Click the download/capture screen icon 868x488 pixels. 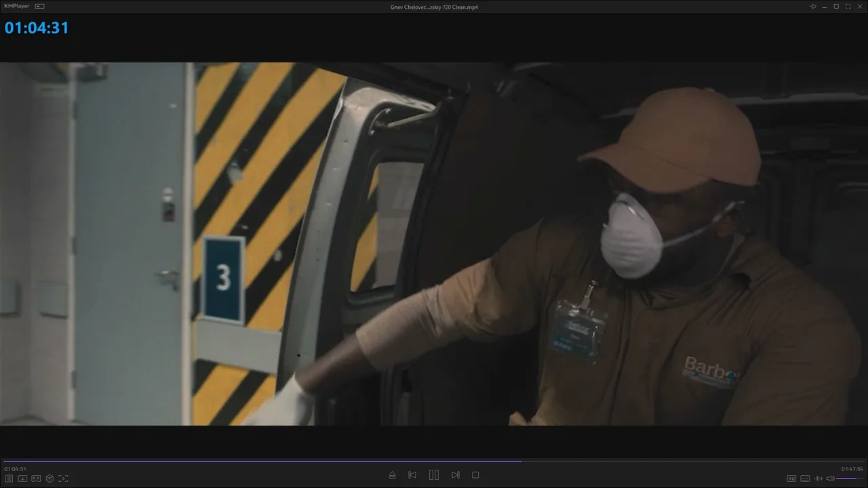(x=22, y=479)
